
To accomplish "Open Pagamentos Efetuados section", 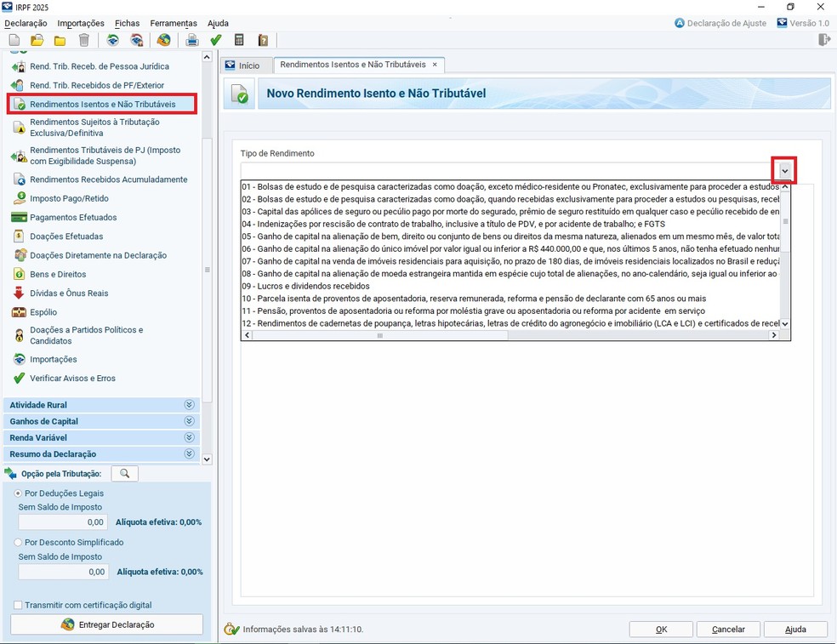I will [72, 217].
